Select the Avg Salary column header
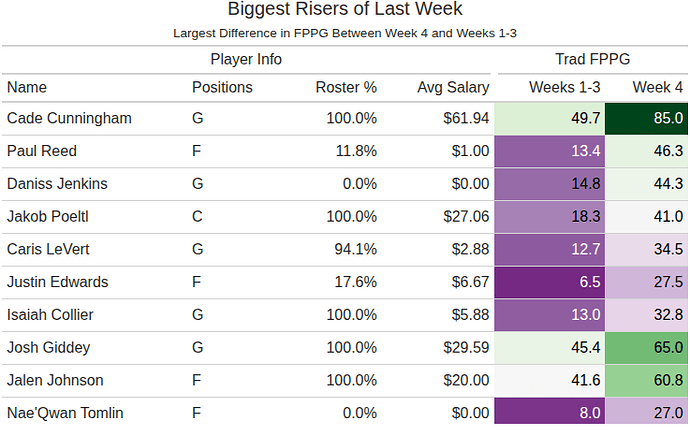This screenshot has height=447, width=690. pyautogui.click(x=453, y=88)
